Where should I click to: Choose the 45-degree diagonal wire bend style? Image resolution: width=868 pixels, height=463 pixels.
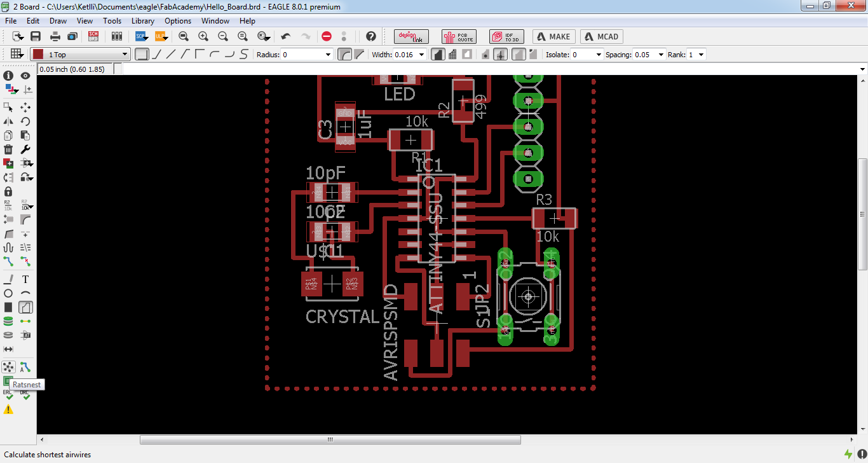pyautogui.click(x=157, y=55)
